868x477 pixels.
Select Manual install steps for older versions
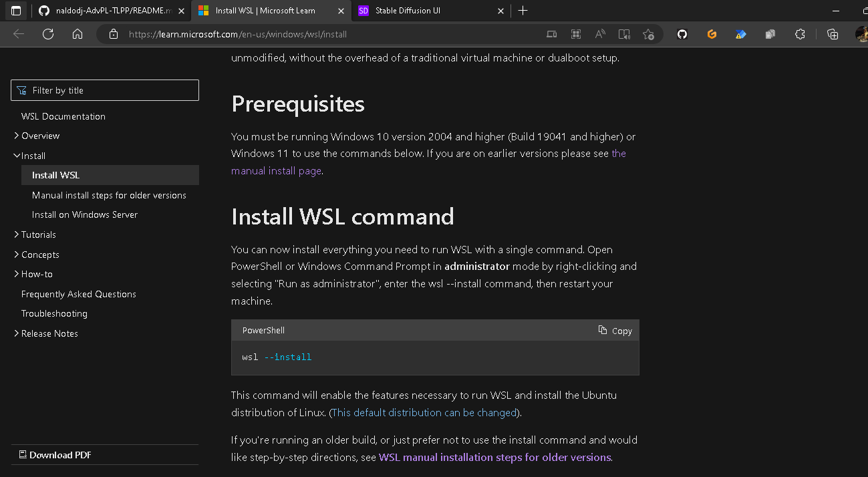pos(110,195)
